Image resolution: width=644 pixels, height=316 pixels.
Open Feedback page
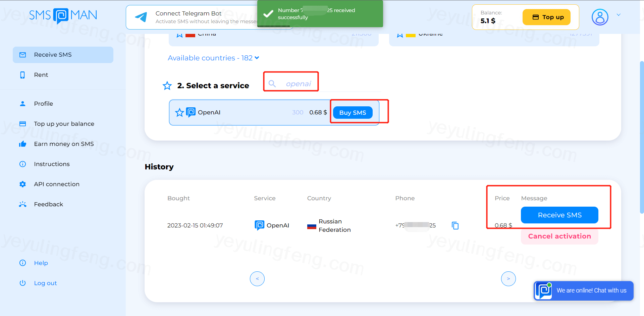pyautogui.click(x=48, y=204)
